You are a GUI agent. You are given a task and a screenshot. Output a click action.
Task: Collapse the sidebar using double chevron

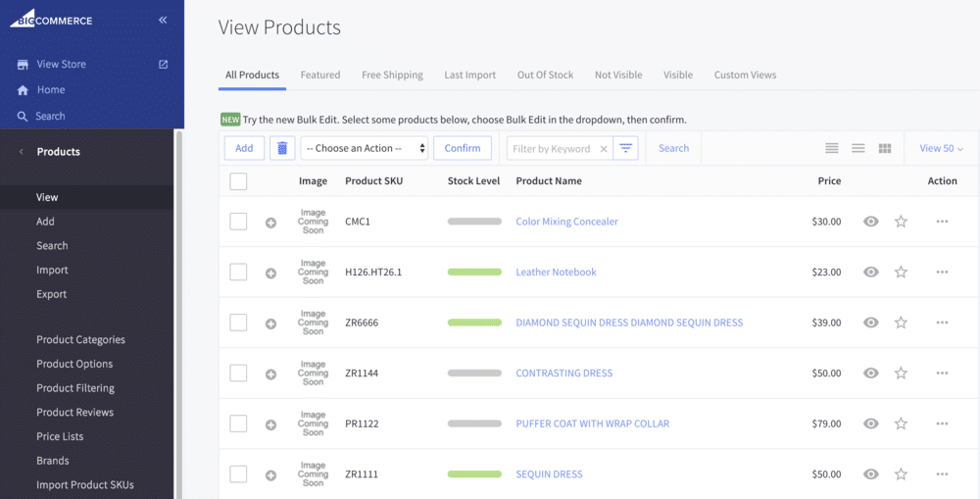(x=163, y=20)
